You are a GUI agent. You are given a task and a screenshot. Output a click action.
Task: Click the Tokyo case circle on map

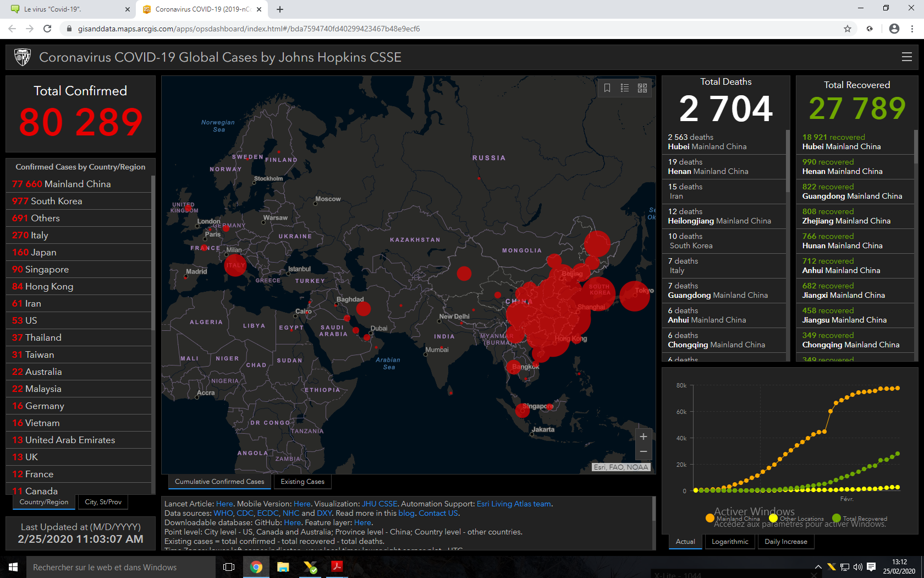(x=635, y=296)
